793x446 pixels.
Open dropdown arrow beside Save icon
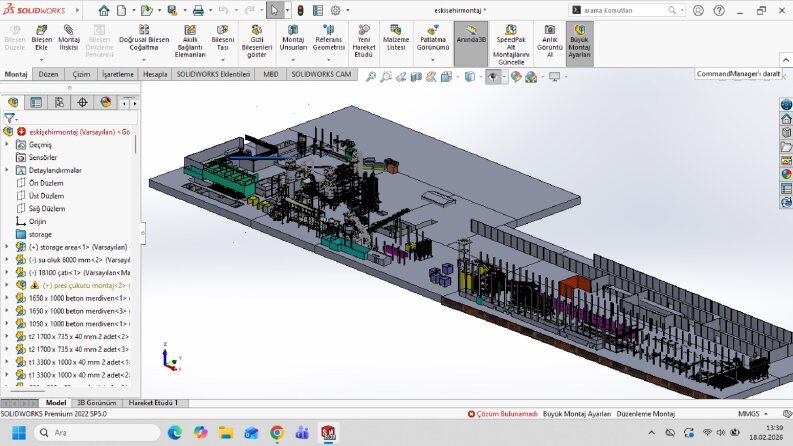(185, 10)
